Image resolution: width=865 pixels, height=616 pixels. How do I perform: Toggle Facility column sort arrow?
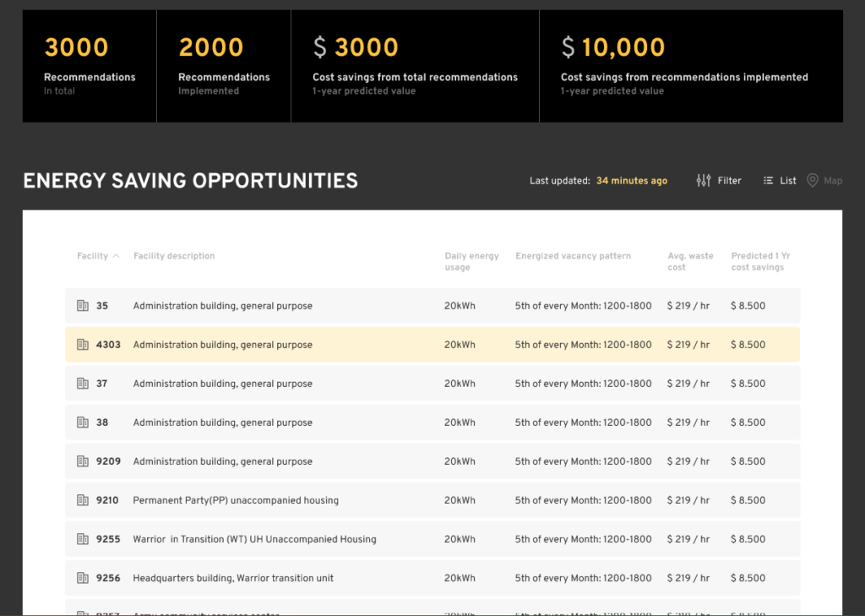point(116,256)
